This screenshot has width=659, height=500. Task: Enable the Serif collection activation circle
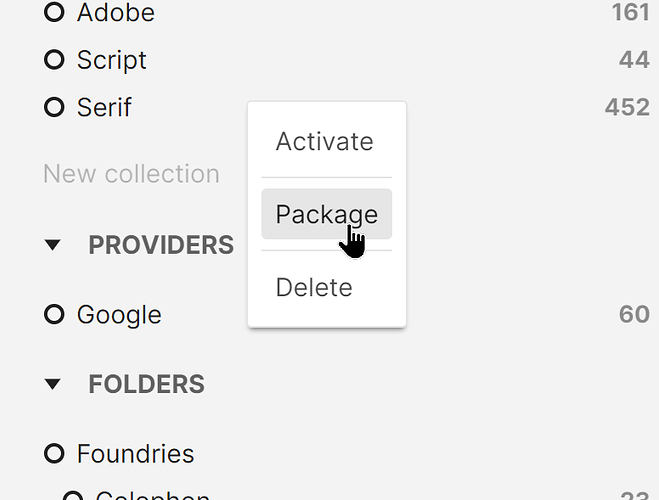[x=54, y=107]
